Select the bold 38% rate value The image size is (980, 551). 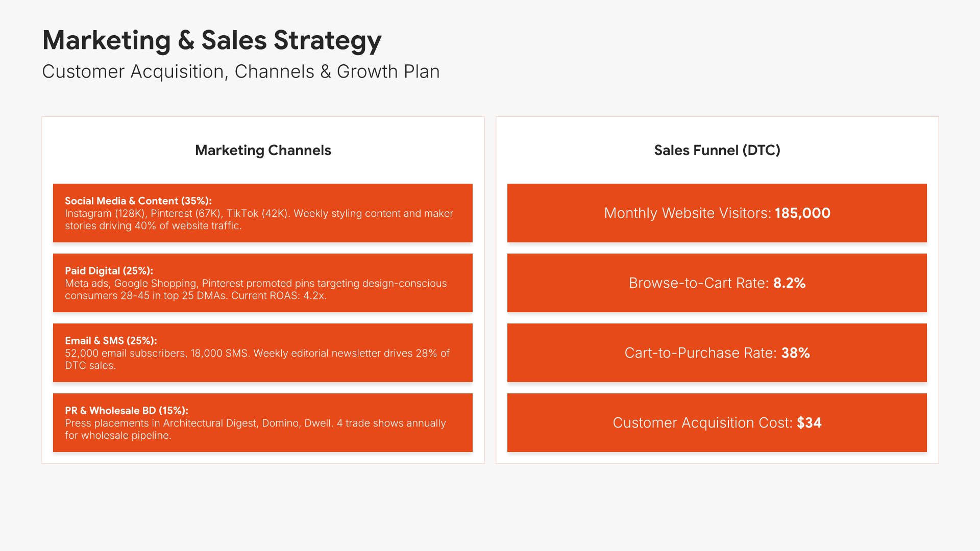(x=795, y=353)
